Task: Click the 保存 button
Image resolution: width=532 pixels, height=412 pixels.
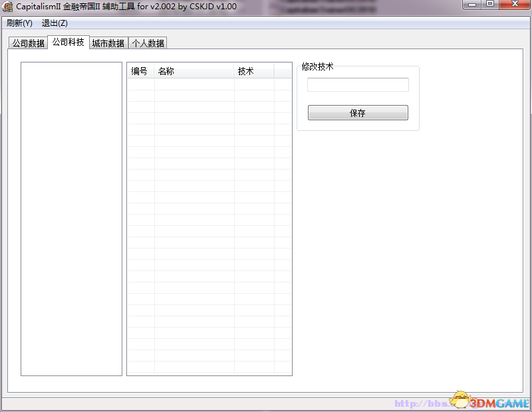Action: pyautogui.click(x=358, y=112)
